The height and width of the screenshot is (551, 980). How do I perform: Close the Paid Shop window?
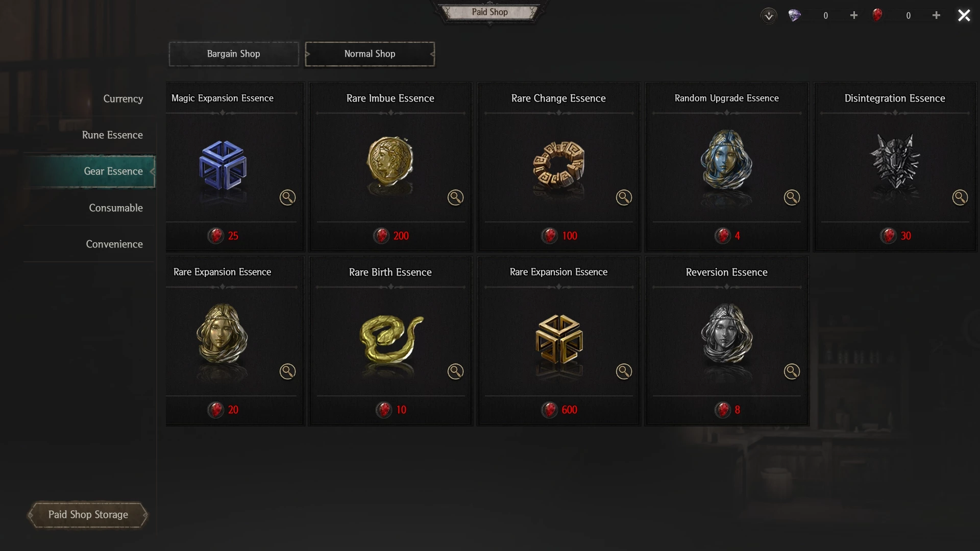[x=964, y=15]
